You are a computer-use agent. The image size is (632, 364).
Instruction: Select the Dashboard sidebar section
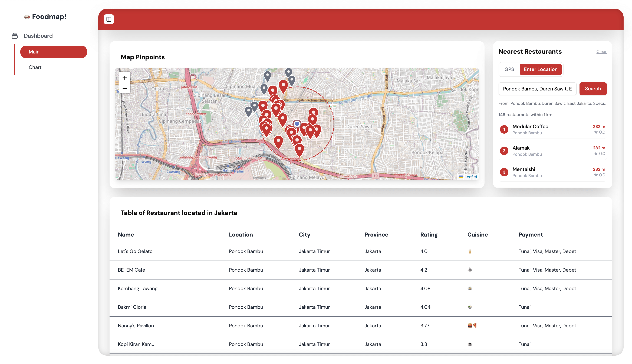pos(38,36)
